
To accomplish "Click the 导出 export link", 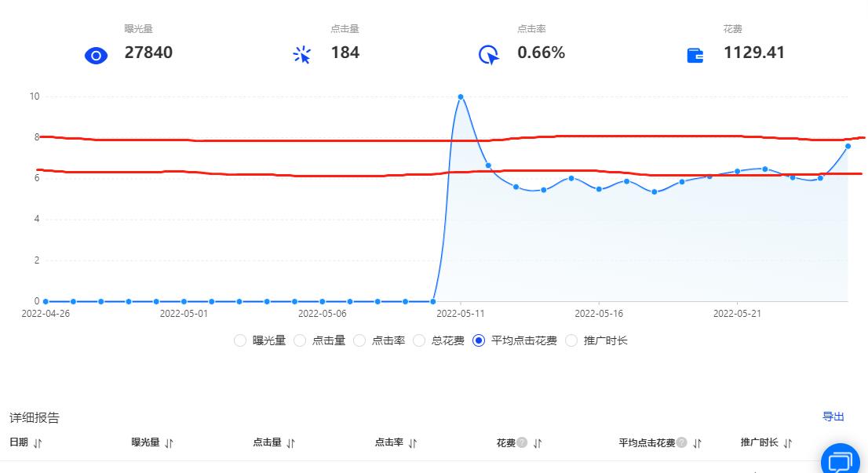I will click(x=834, y=417).
